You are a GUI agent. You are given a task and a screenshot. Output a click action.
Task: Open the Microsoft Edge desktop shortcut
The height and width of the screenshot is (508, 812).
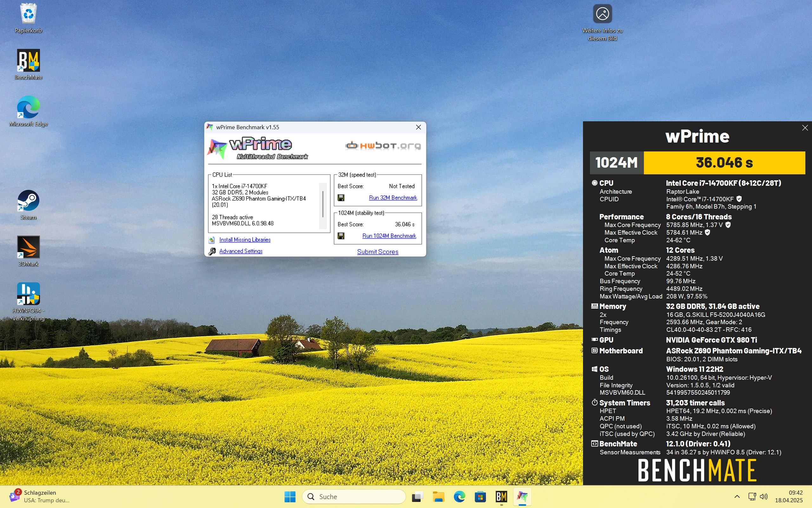[x=29, y=111]
